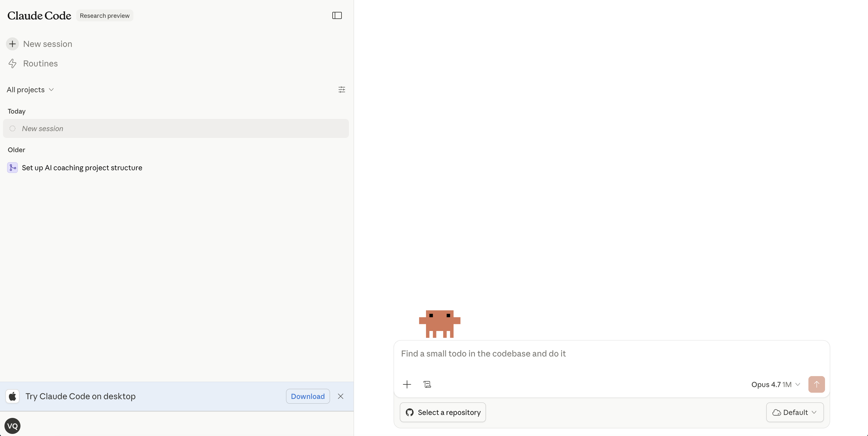Click Select a repository button
Image resolution: width=868 pixels, height=436 pixels.
coord(442,412)
